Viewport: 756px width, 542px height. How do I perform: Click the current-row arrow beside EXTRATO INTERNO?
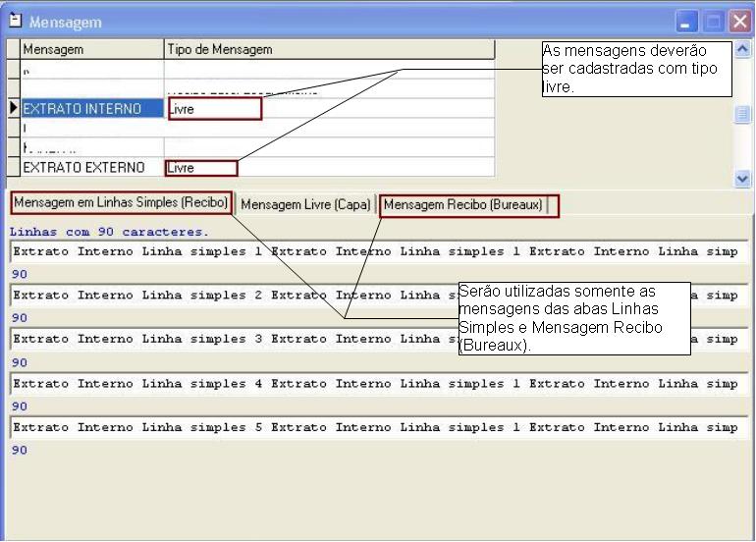tap(14, 109)
